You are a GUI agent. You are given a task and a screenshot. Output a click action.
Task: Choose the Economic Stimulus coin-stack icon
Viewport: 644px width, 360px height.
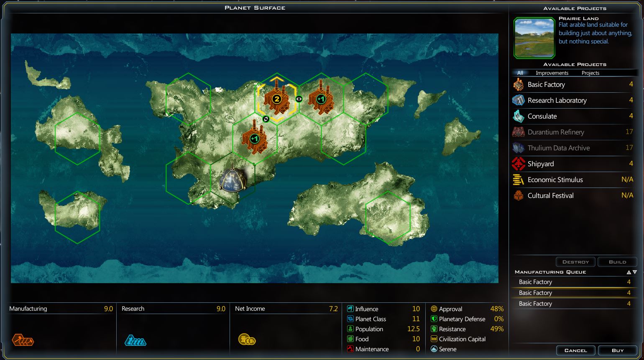click(519, 180)
